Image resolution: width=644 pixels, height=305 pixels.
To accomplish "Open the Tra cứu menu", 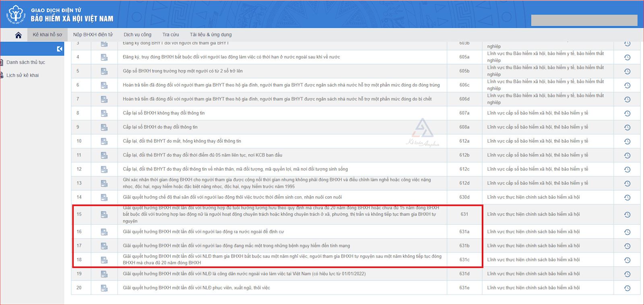I will tap(171, 35).
